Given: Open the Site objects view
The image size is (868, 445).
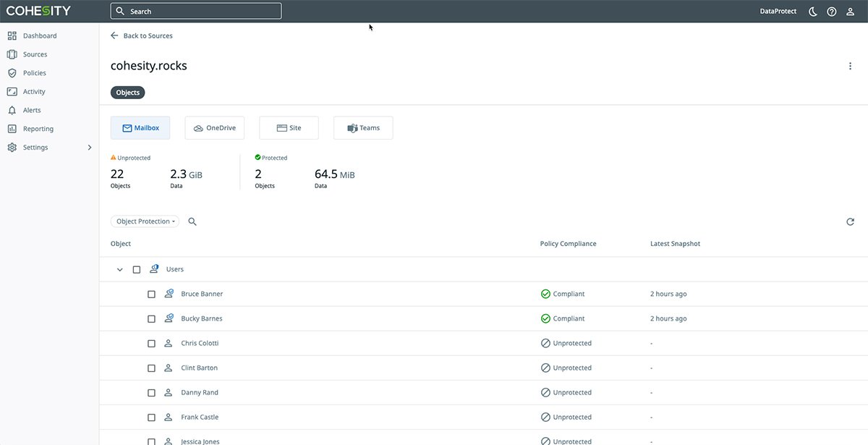Looking at the screenshot, I should pyautogui.click(x=289, y=127).
